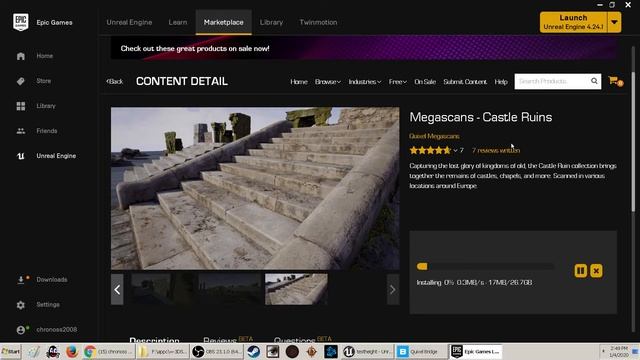The height and width of the screenshot is (360, 640).
Task: Switch to the Twinmotion tab
Action: click(318, 22)
